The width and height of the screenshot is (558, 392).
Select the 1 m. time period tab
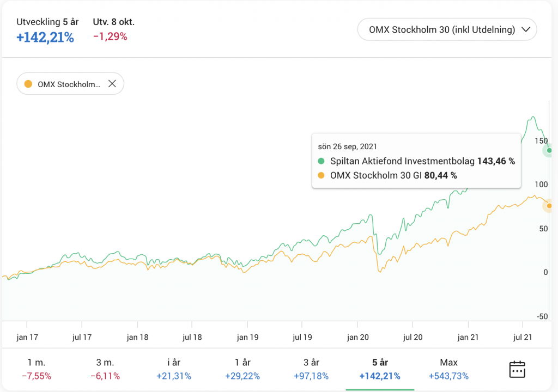(x=37, y=369)
